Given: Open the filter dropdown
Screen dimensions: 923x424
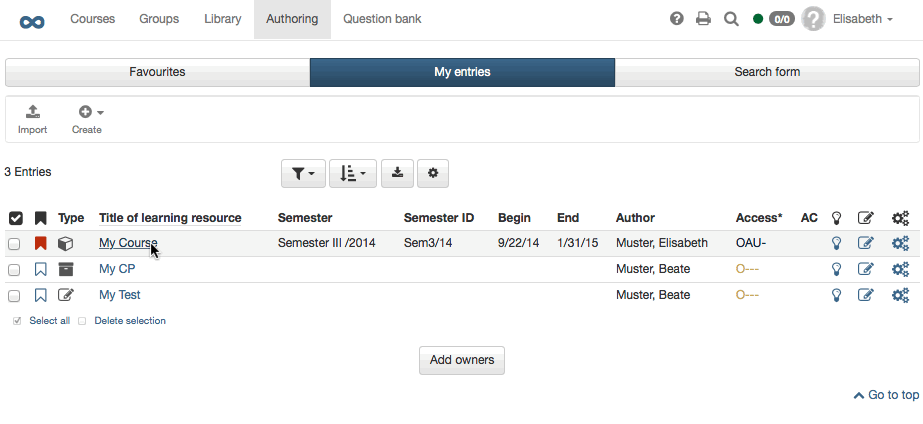Looking at the screenshot, I should coord(303,173).
